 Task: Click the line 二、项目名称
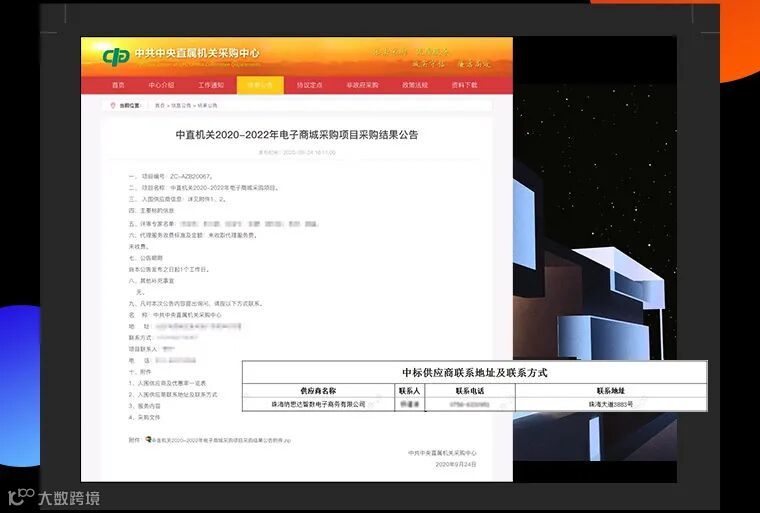tap(204, 188)
